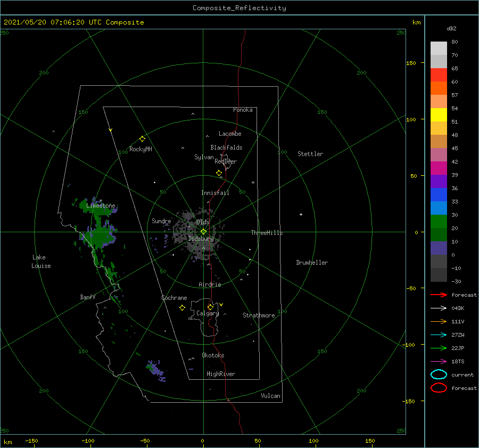Click the Cochrane label
The image size is (479, 448).
pyautogui.click(x=174, y=298)
